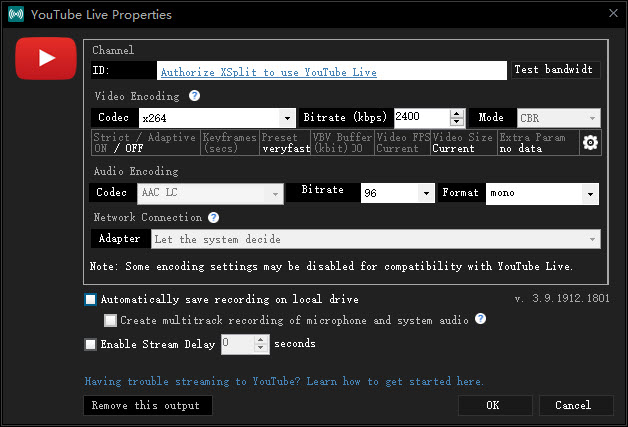The height and width of the screenshot is (427, 628).
Task: Open the Network Connection help icon
Action: [x=213, y=218]
